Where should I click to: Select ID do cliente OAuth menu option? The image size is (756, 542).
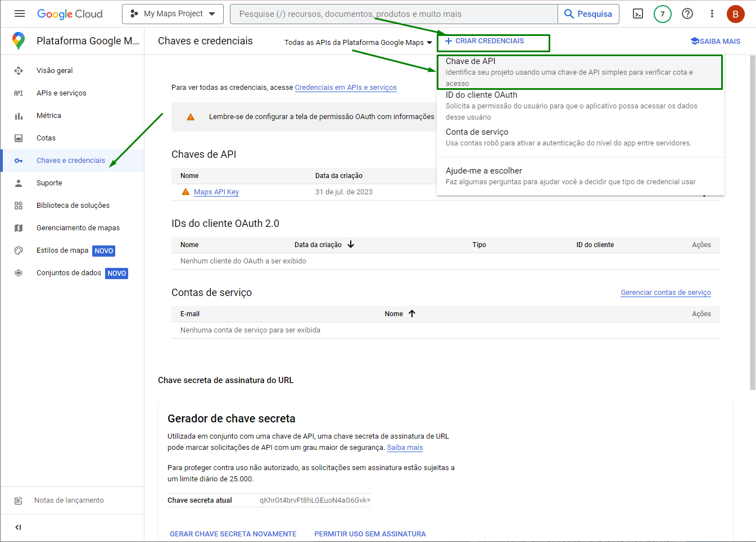pos(581,106)
